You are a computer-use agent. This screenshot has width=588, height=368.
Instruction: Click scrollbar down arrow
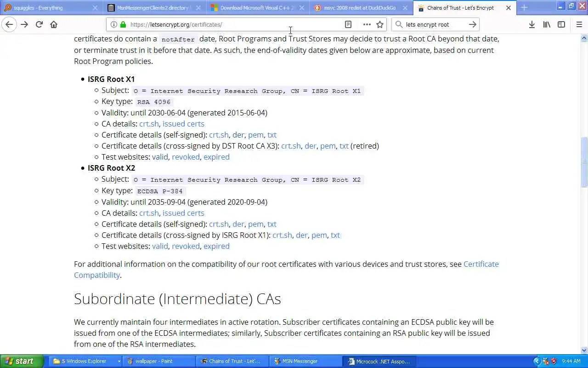click(x=584, y=350)
